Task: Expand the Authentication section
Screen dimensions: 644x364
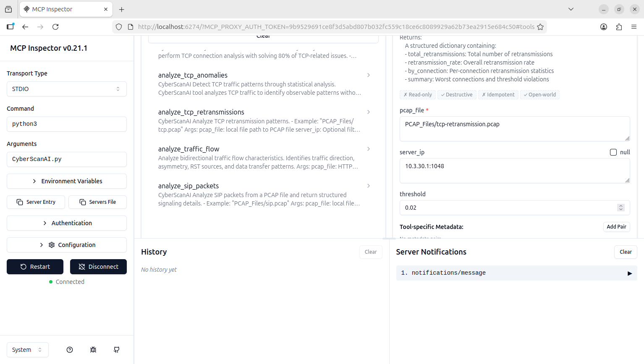Action: [x=67, y=223]
